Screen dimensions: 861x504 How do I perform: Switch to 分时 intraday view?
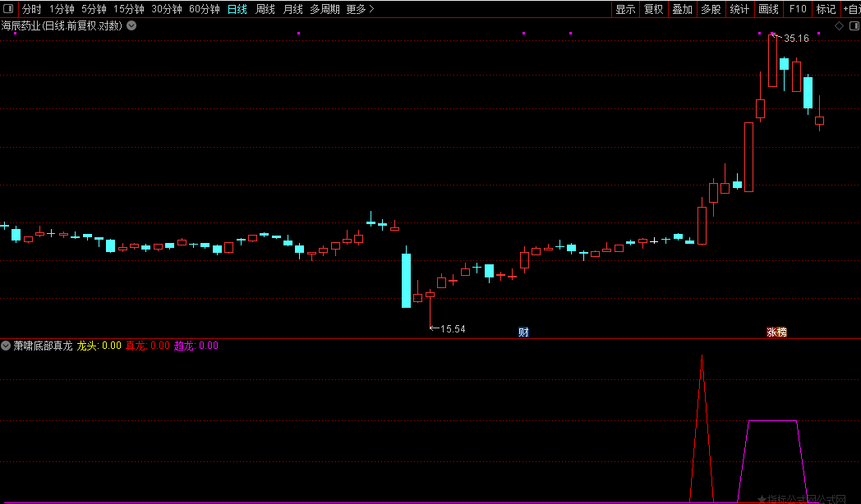[31, 9]
